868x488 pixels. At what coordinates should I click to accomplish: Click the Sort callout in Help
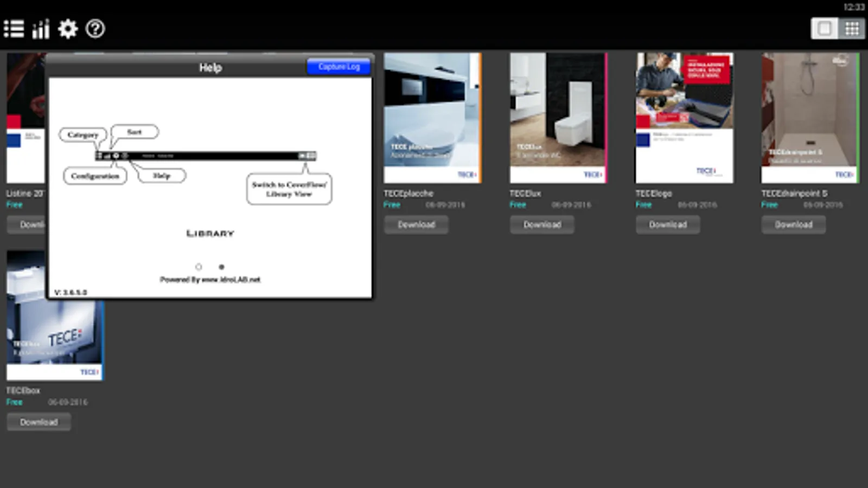click(135, 132)
